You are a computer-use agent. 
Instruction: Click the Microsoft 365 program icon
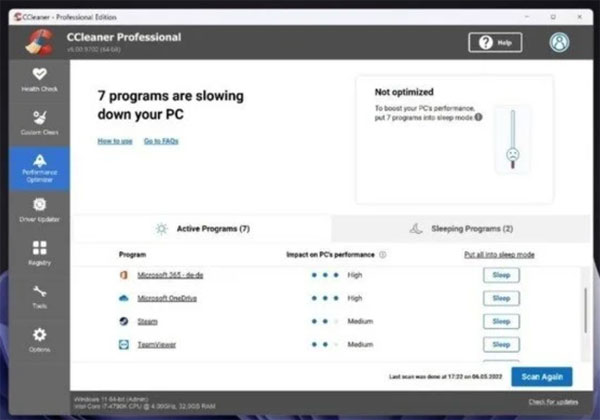(x=124, y=275)
